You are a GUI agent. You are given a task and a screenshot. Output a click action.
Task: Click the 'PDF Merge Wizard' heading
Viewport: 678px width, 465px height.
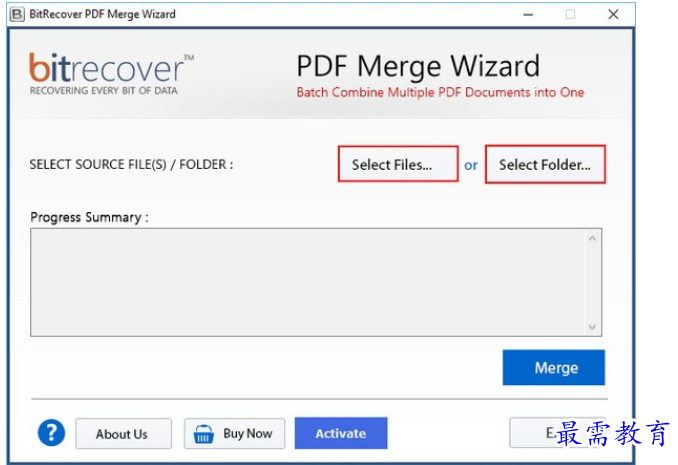click(x=418, y=66)
